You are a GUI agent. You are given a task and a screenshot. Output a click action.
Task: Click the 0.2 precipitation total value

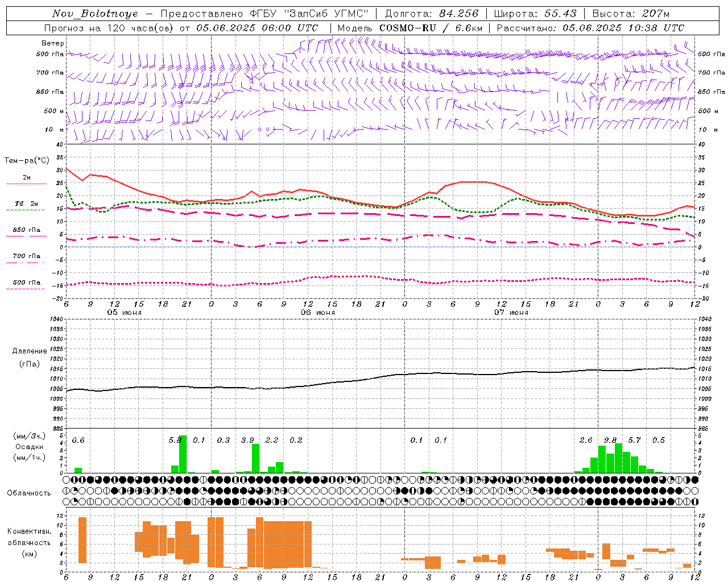tap(296, 440)
